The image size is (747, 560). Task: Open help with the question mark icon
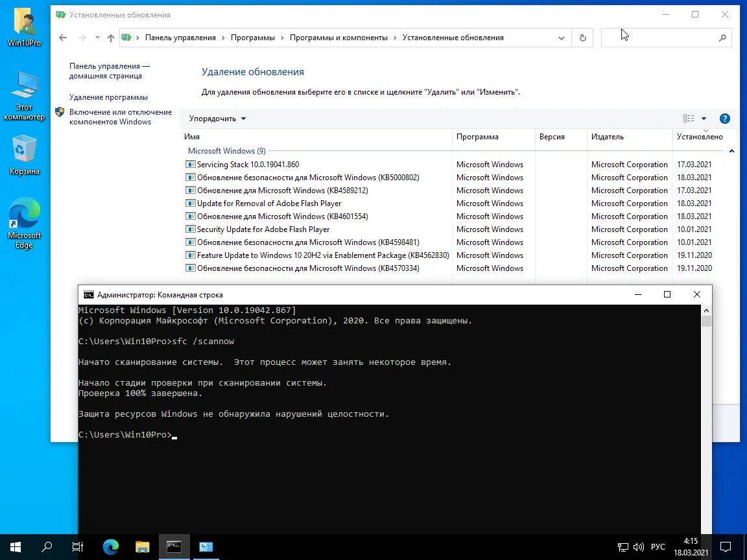(724, 119)
